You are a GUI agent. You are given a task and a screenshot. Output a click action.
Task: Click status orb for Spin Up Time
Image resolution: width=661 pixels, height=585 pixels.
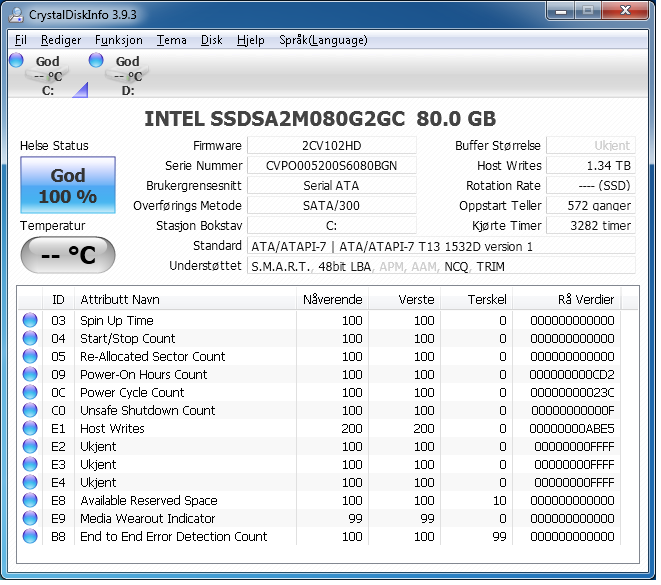pos(30,320)
